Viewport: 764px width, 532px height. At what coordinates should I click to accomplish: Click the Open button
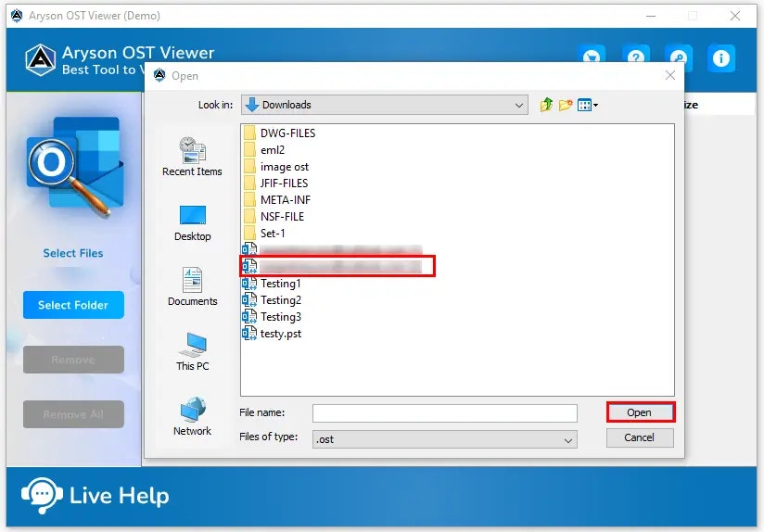(x=641, y=412)
